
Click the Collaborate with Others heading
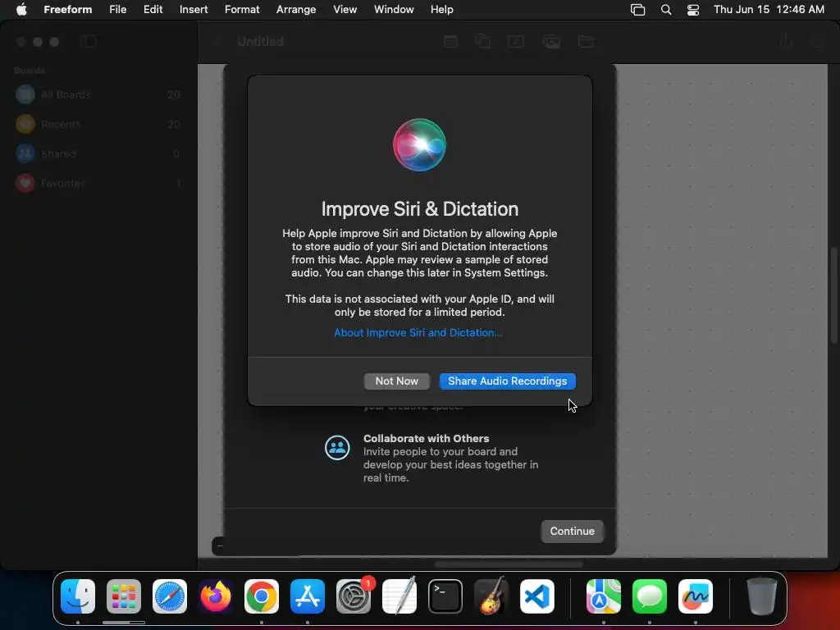coord(426,438)
